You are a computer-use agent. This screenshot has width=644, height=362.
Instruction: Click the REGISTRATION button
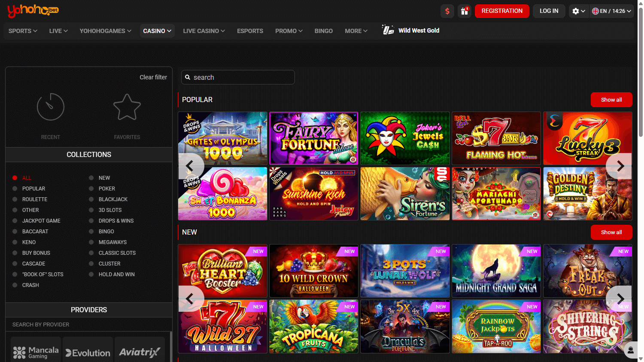(x=502, y=11)
